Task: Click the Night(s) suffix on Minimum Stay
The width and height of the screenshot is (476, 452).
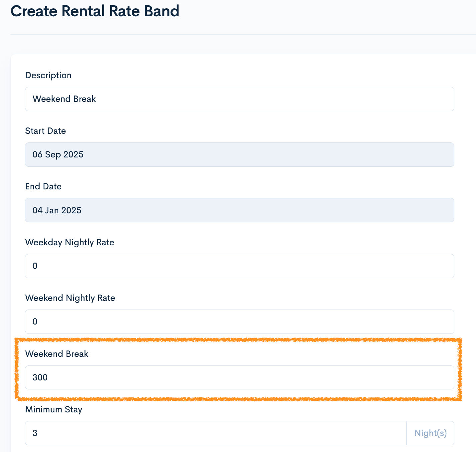Action: [x=430, y=433]
